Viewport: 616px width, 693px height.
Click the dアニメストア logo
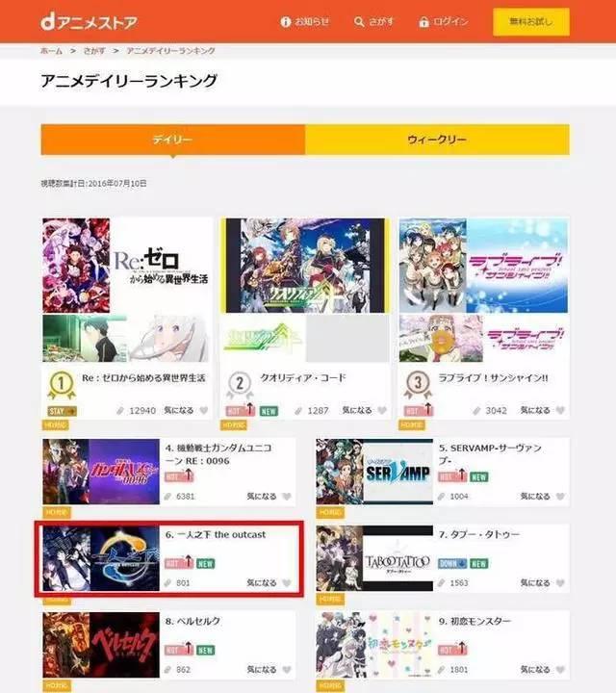(x=89, y=22)
